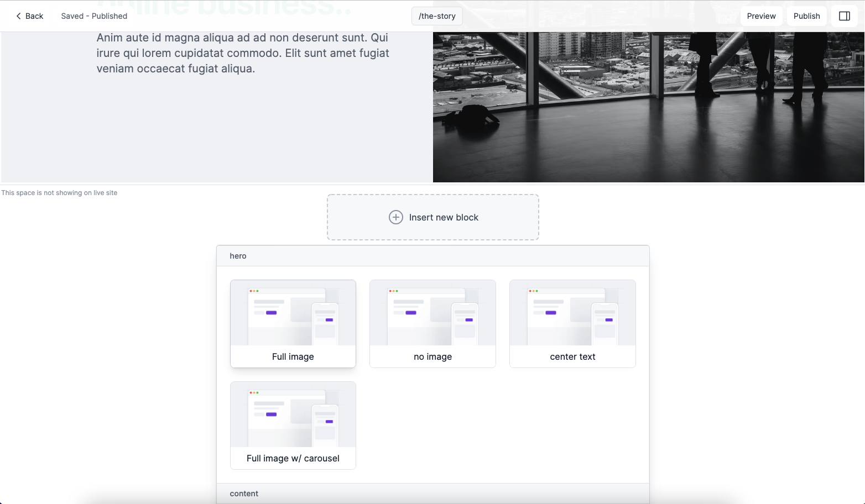Expand the content section header
This screenshot has height=504, width=865.
click(433, 494)
